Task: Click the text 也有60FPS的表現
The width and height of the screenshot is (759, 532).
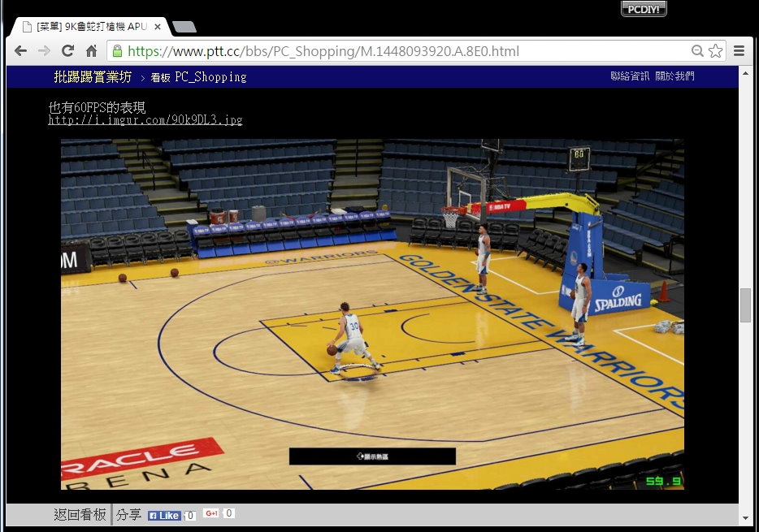Action: click(97, 107)
